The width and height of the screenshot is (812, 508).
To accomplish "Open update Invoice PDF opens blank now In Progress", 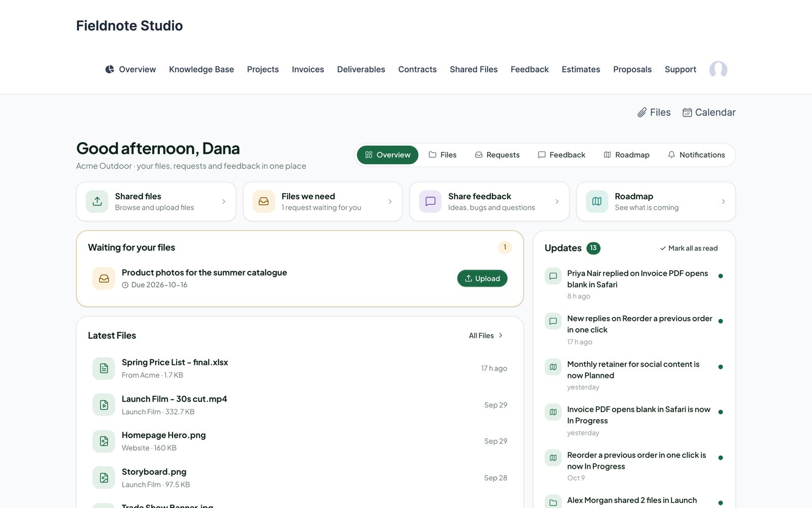I will (634, 421).
